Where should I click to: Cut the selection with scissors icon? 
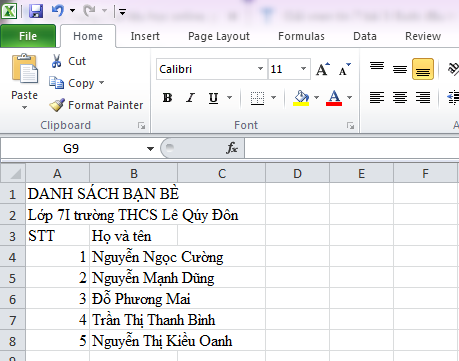click(x=68, y=61)
